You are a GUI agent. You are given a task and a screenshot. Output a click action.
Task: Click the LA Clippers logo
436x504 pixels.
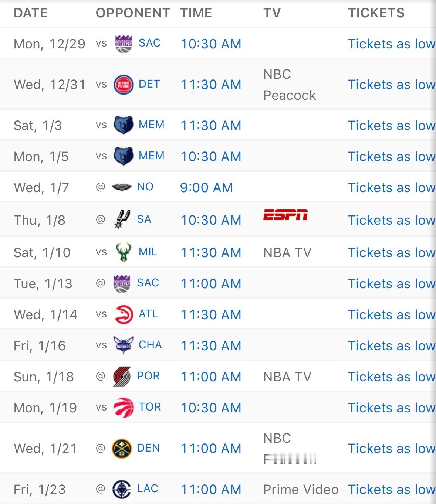click(122, 489)
